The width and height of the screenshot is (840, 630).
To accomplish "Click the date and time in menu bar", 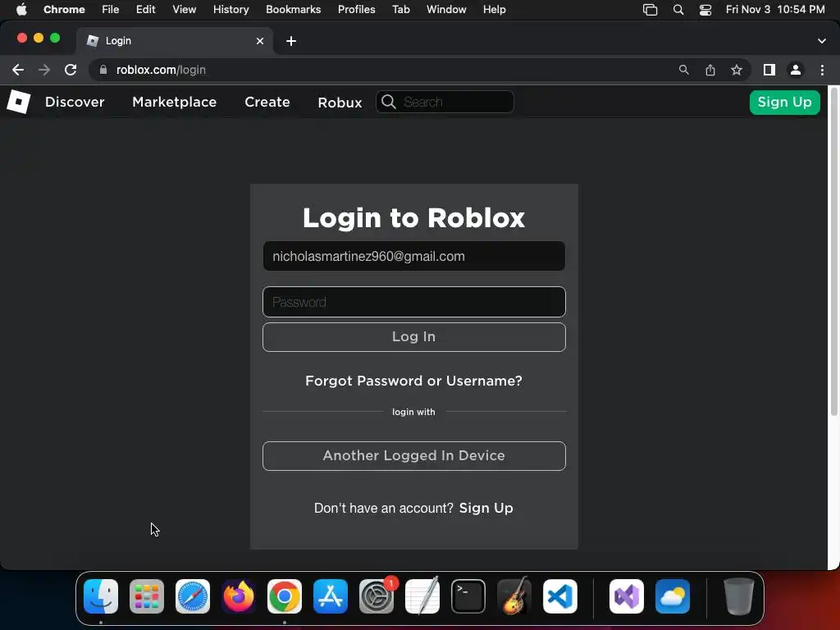I will [x=775, y=10].
